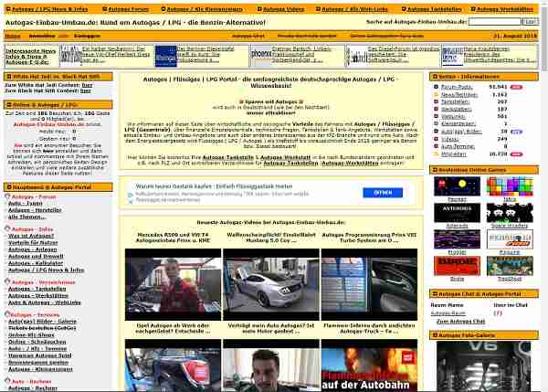This screenshot has height=392, width=548.
Task: Click the icon beside Mitglieder
Action: [436, 154]
